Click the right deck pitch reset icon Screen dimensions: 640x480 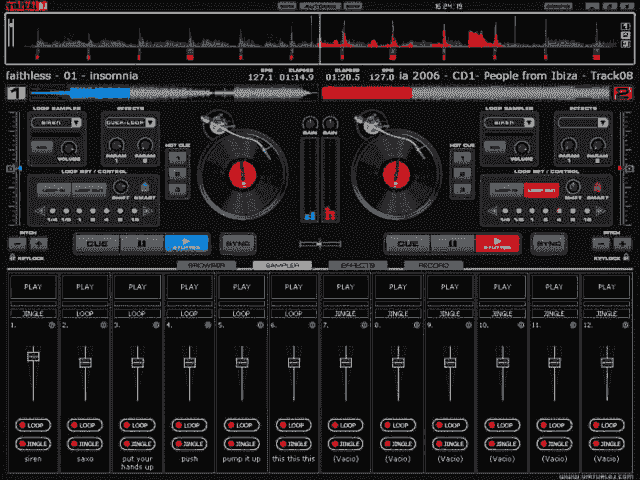[629, 169]
